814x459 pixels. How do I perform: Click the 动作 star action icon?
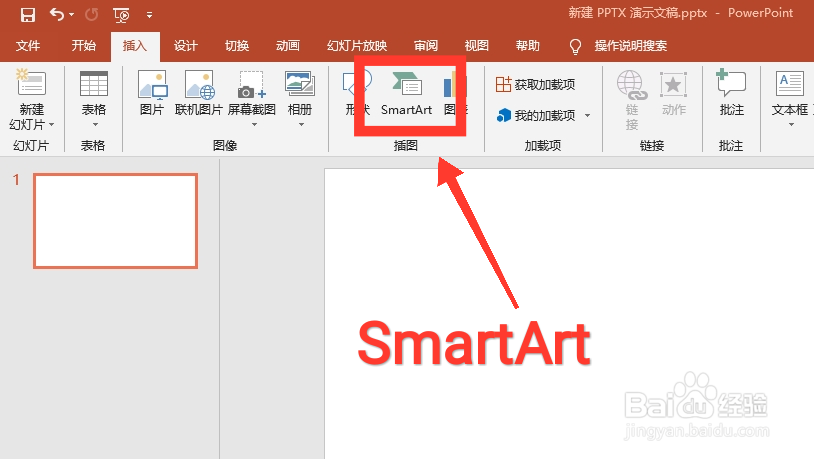tap(673, 85)
